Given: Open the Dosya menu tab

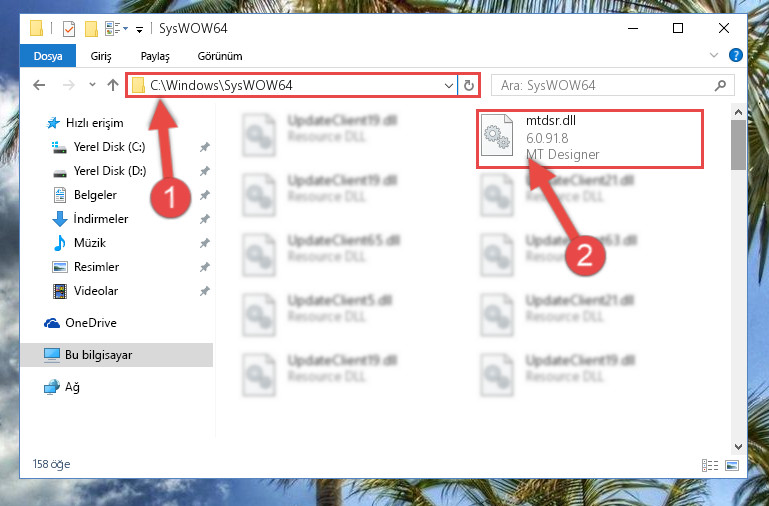Looking at the screenshot, I should coord(48,56).
